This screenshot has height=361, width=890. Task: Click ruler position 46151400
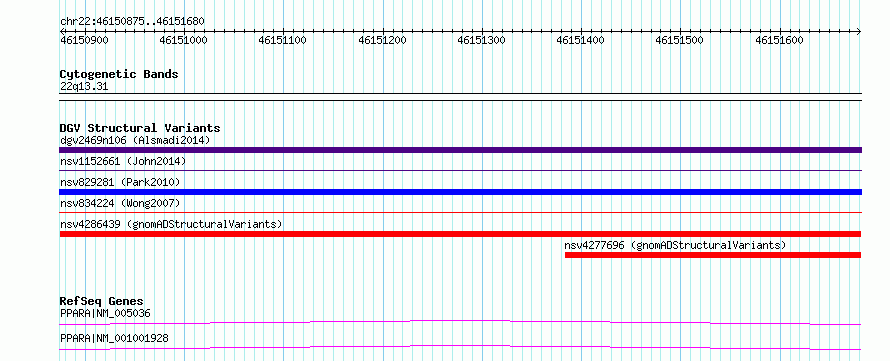[x=581, y=40]
